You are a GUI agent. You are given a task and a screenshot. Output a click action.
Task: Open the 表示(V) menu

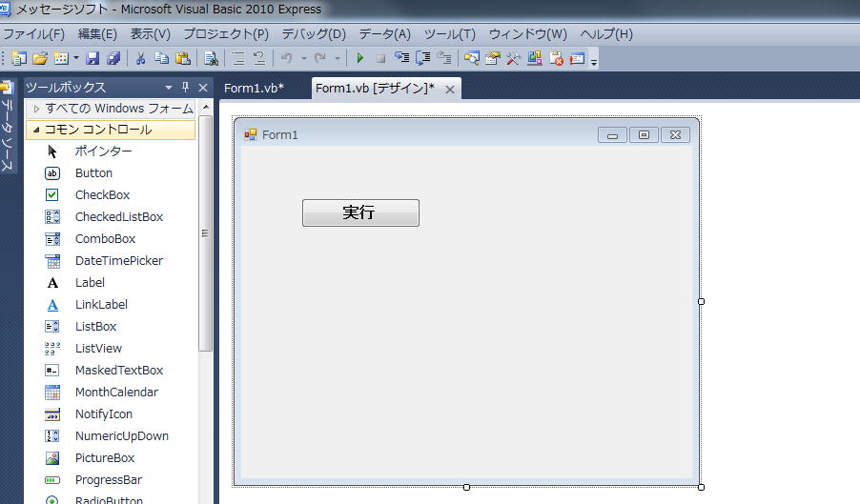pos(150,34)
